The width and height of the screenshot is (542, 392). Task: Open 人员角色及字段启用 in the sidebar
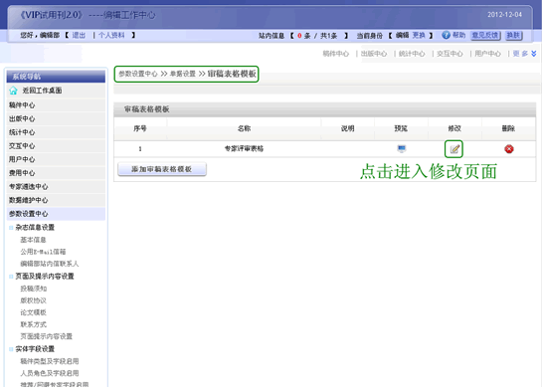click(x=50, y=373)
